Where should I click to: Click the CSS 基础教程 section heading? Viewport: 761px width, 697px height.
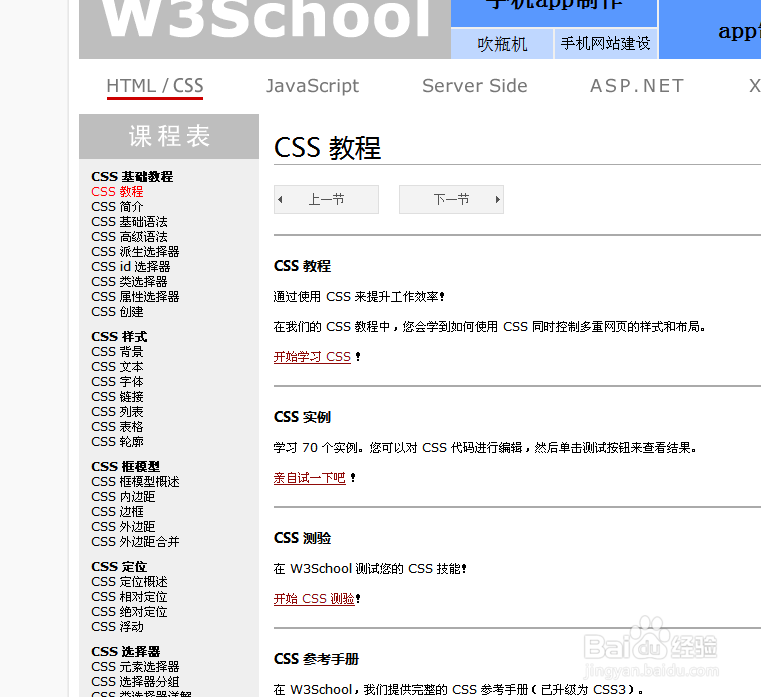(x=132, y=177)
